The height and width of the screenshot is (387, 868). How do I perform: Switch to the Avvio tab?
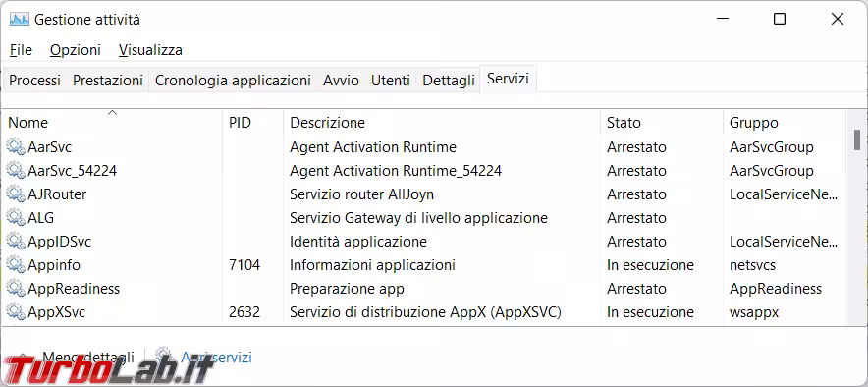pyautogui.click(x=341, y=81)
